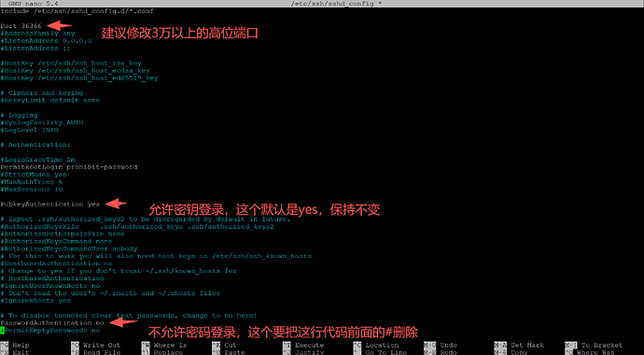This screenshot has height=355, width=644.
Task: Click the ^X Exit shortcut
Action: [x=15, y=352]
